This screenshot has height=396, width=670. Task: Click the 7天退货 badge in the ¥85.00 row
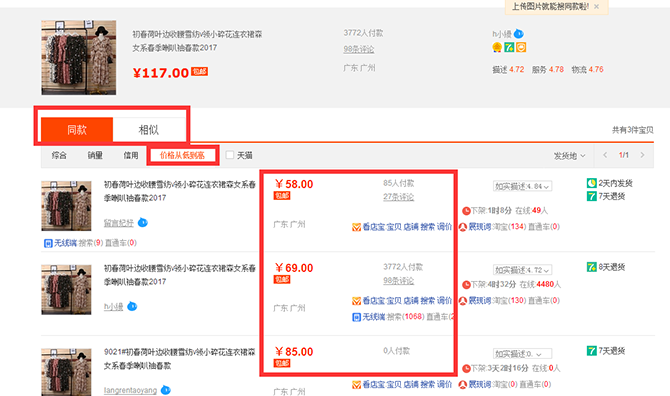coord(591,351)
